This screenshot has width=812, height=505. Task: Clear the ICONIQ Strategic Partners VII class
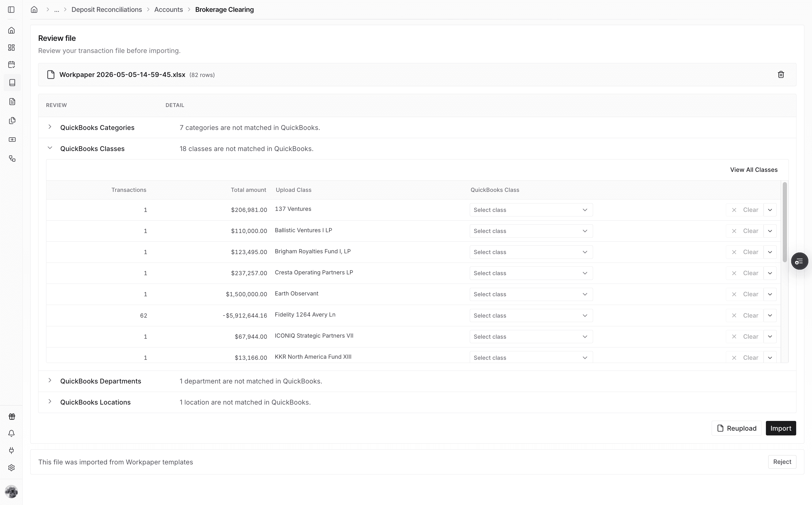coord(744,336)
